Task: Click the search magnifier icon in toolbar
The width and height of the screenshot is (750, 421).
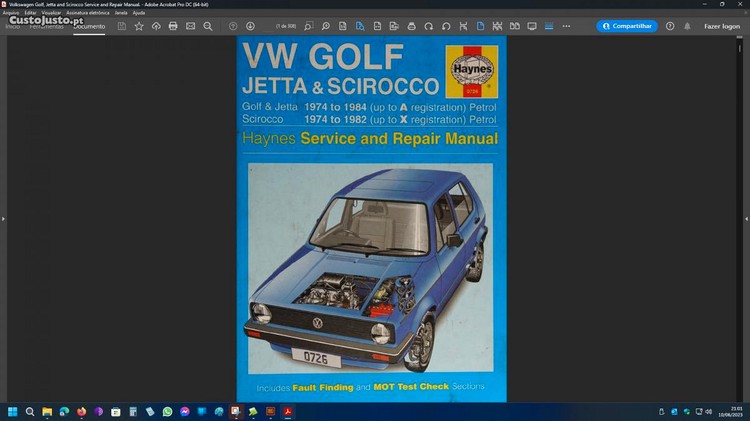Action: 208,26
